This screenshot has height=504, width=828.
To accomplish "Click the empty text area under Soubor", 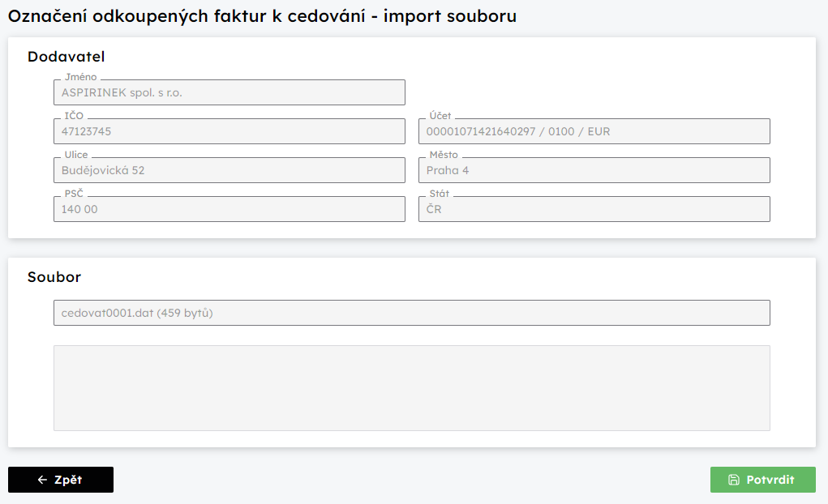I will 412,388.
